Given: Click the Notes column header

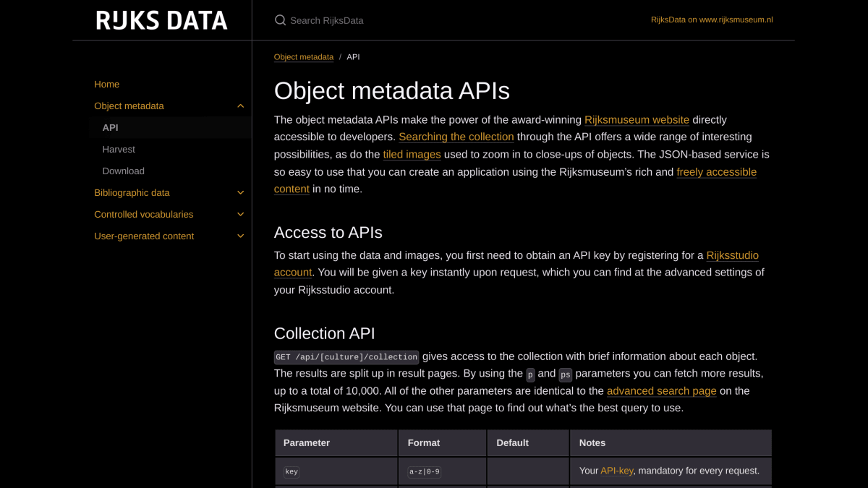Looking at the screenshot, I should (671, 443).
